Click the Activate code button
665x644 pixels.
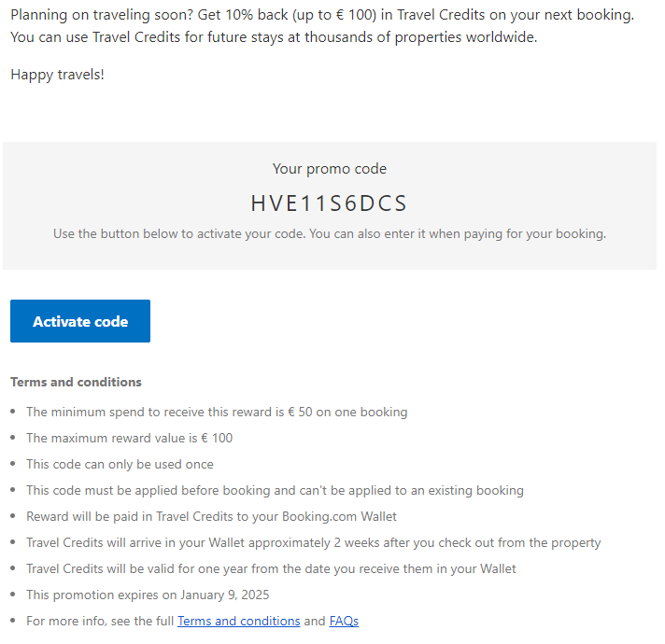[80, 321]
